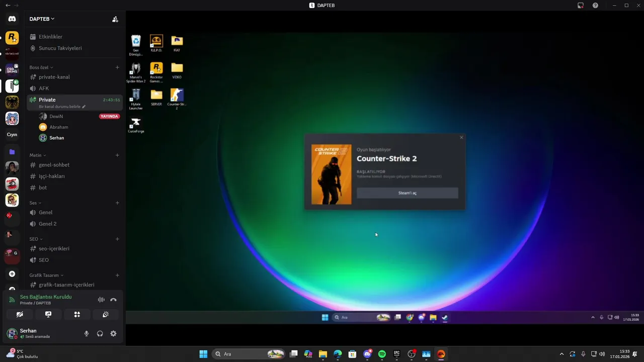
Task: Open the Cıyın server
Action: click(12, 135)
